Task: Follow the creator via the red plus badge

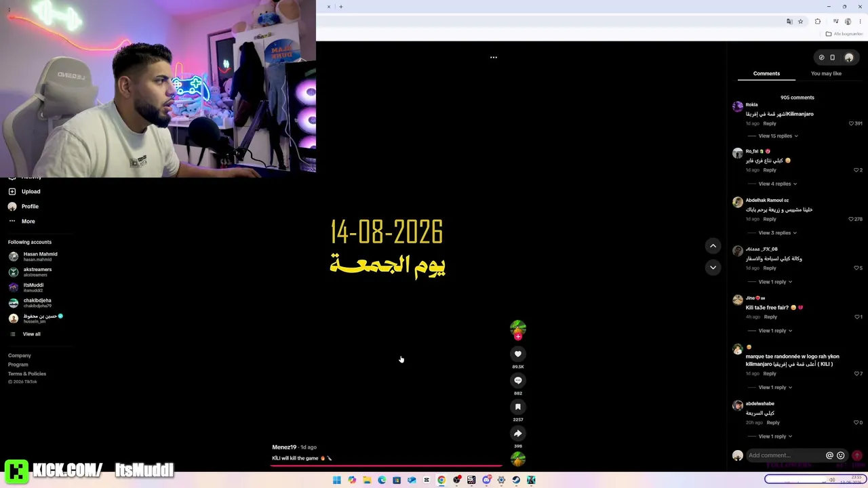Action: point(518,336)
